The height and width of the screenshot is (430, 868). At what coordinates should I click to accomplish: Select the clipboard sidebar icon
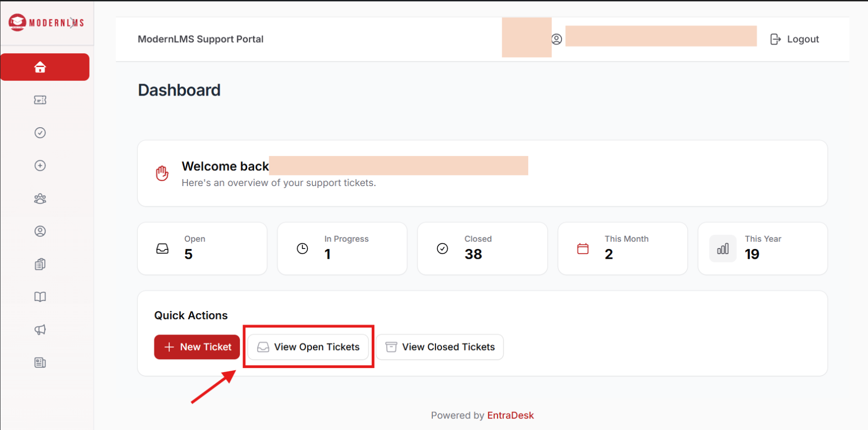40,264
